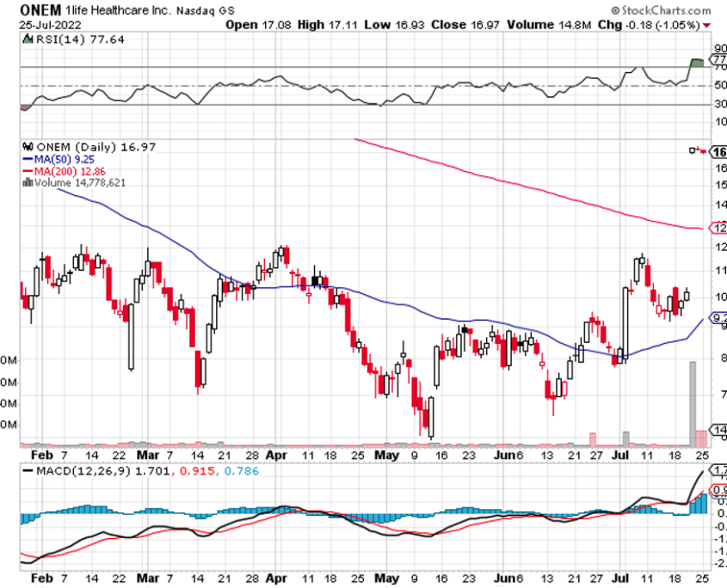Click the Volume legend bar icon
The width and height of the screenshot is (727, 588).
tap(26, 182)
